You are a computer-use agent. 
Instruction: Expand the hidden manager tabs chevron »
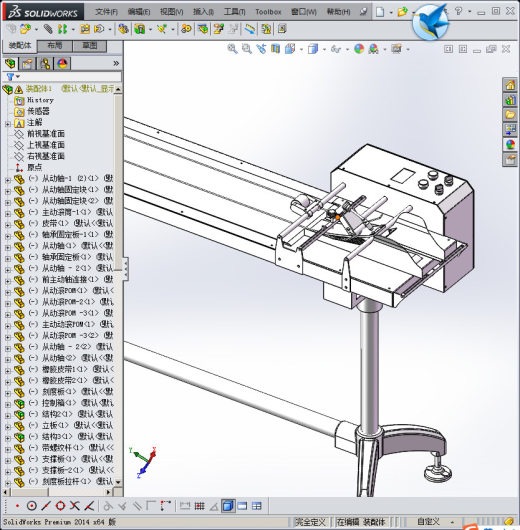coord(116,63)
